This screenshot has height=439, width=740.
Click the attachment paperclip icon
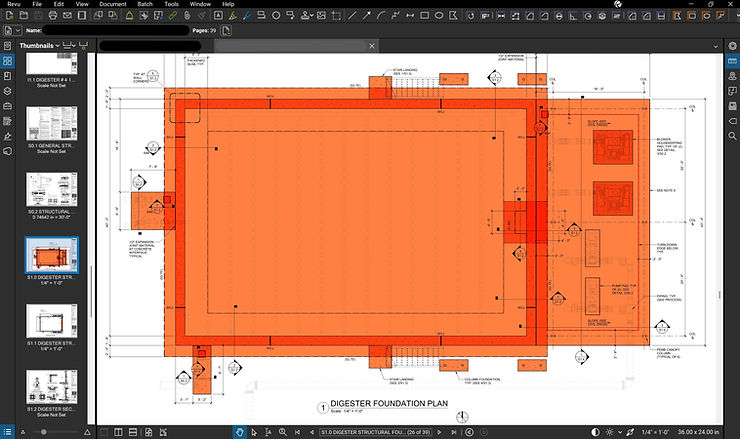[x=187, y=16]
